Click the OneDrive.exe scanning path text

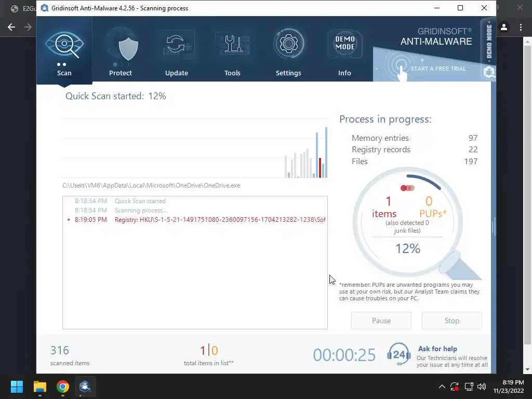point(151,185)
